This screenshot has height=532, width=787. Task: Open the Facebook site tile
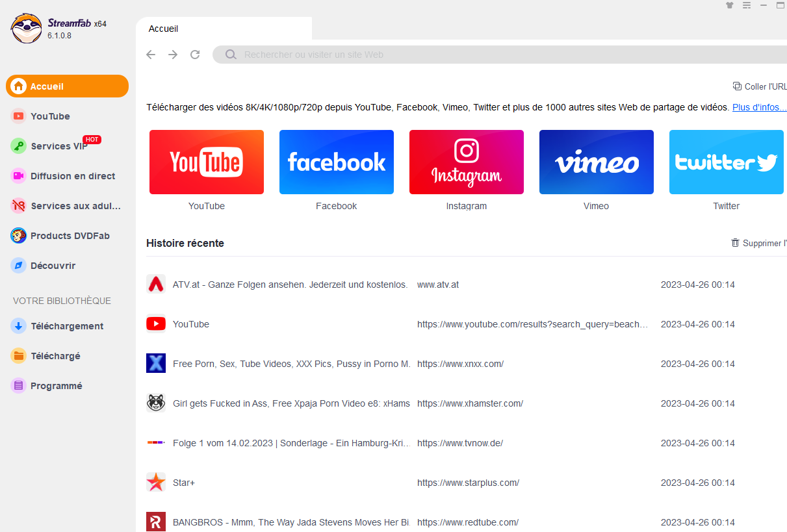coord(337,162)
